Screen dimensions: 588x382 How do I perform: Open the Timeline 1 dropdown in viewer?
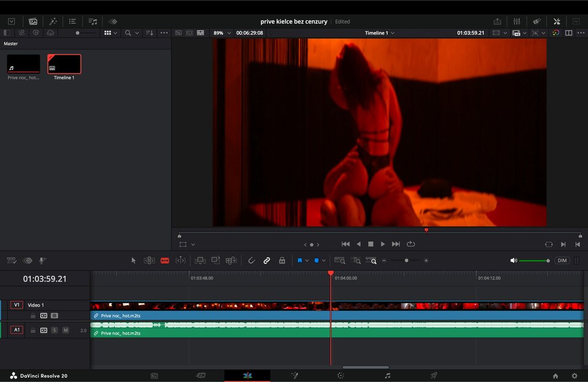tap(380, 33)
